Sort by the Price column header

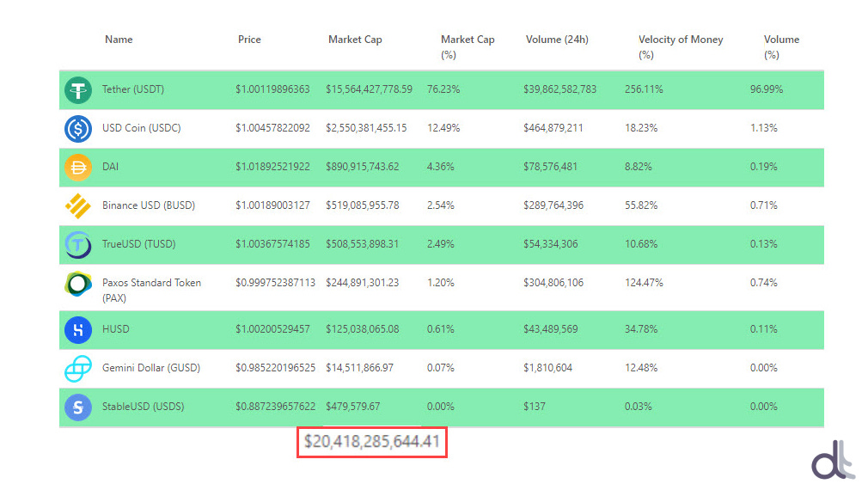click(x=249, y=40)
